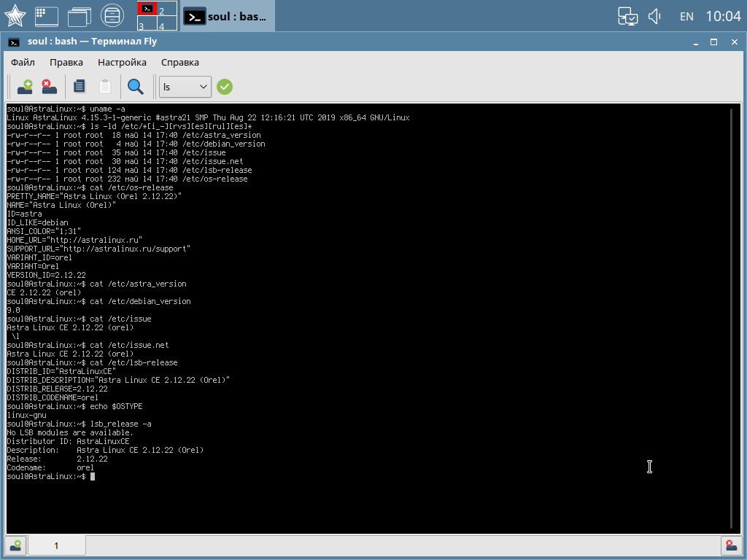
Task: Click the VERSION_ID=2.12.22 line
Action: tap(46, 275)
